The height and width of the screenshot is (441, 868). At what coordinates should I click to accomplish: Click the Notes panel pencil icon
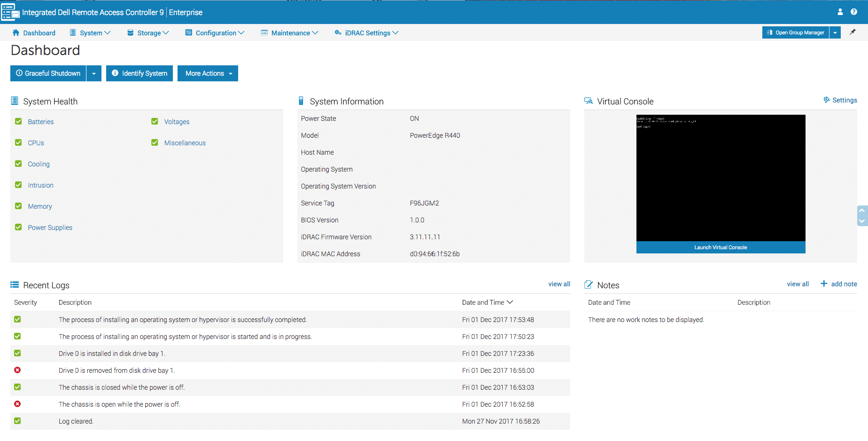coord(589,284)
